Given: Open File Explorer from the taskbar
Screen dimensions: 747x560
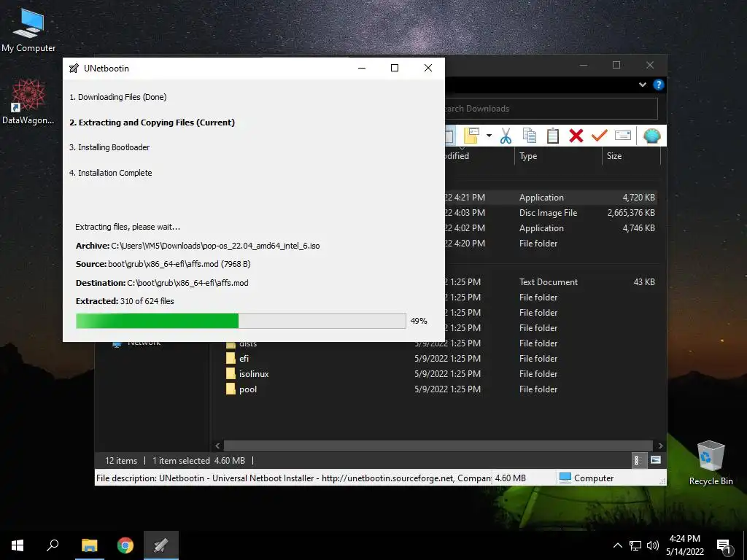Looking at the screenshot, I should 89,545.
